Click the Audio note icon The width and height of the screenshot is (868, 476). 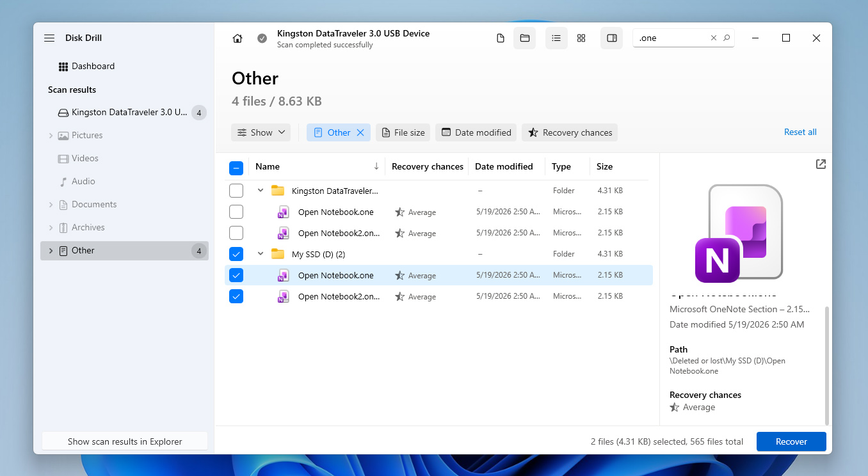tap(63, 182)
